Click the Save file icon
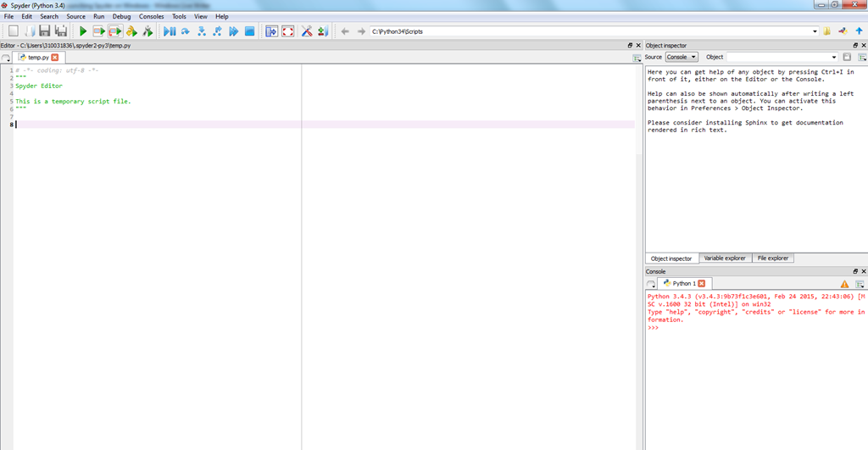This screenshot has height=450, width=868. [44, 31]
